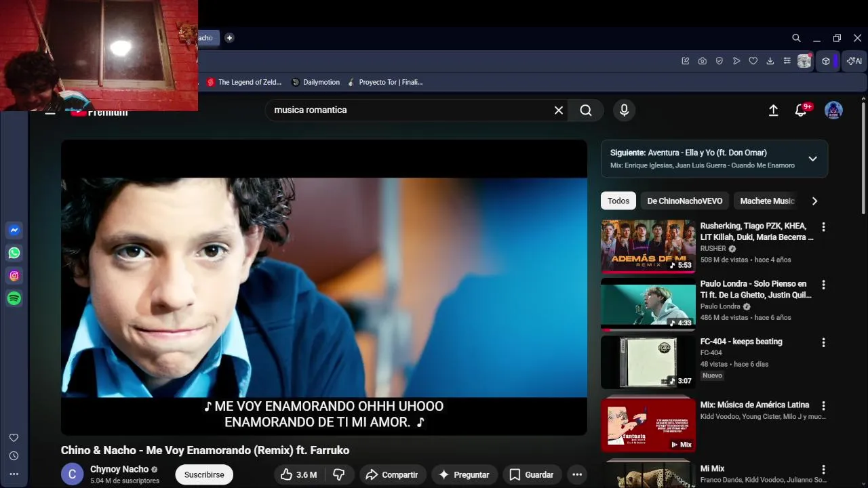
Task: Open options for Rusherking video
Action: [823, 227]
